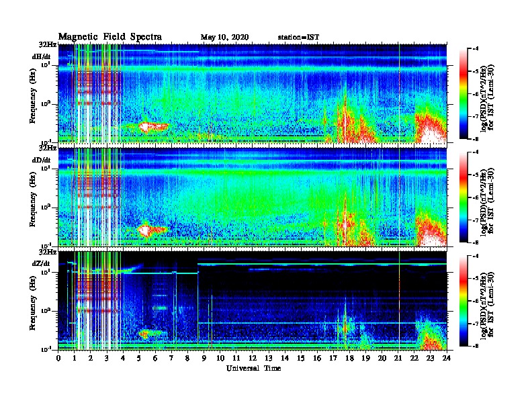Click the log(PSD) color bar title of dD/dt panel
The width and height of the screenshot is (532, 411).
point(487,201)
